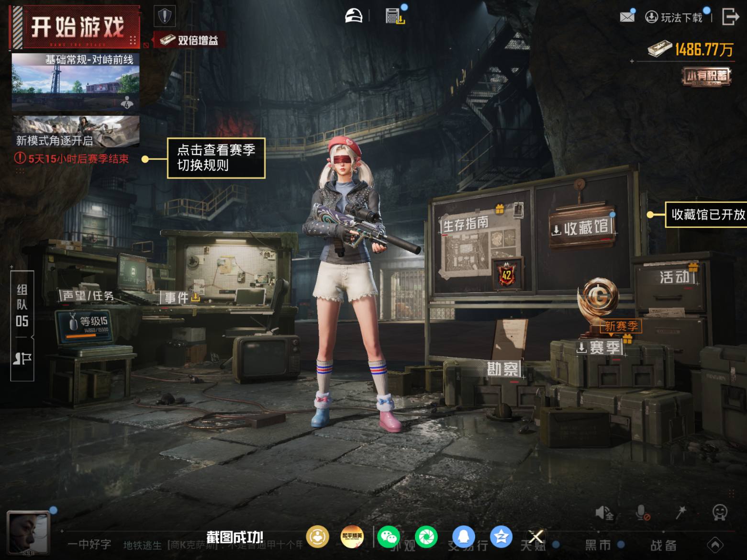
Task: Open 玩法下载 mode downloads
Action: tap(674, 18)
